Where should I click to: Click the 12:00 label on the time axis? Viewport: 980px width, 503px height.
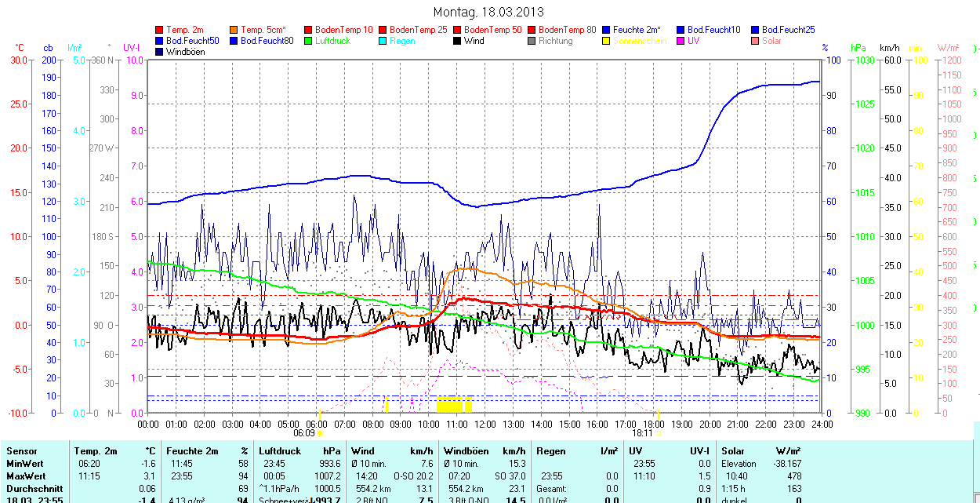tap(485, 424)
